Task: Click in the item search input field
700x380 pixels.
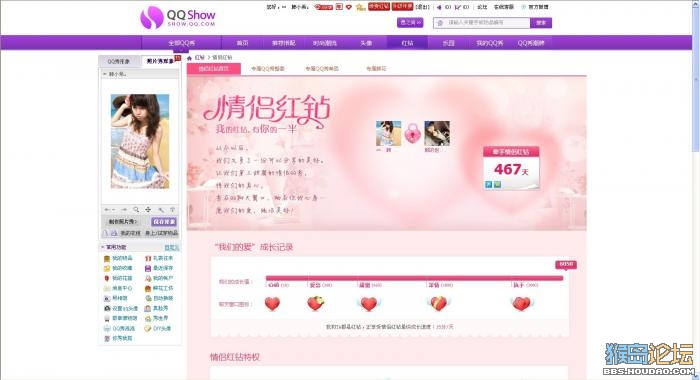Action: [x=482, y=23]
